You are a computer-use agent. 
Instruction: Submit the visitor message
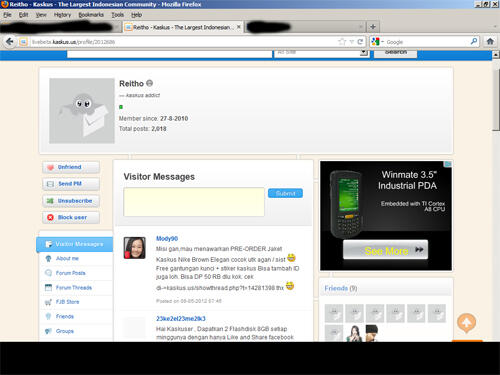tap(285, 193)
